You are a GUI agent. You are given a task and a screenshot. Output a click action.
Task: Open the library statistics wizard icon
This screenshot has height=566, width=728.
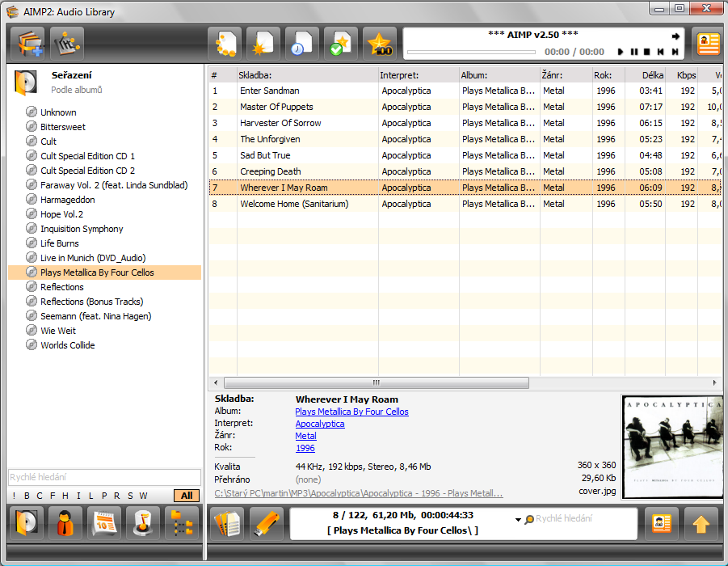(67, 43)
